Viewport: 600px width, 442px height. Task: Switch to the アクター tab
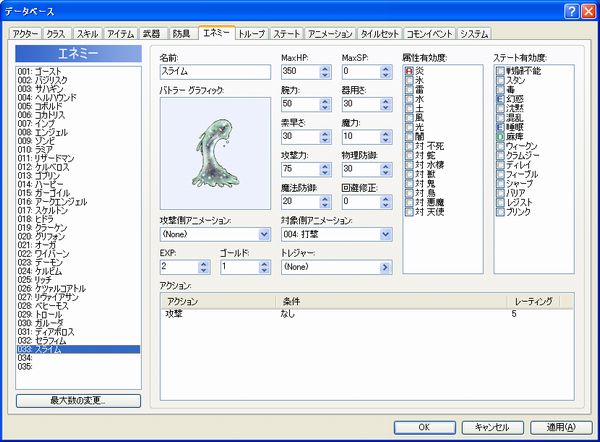click(25, 34)
